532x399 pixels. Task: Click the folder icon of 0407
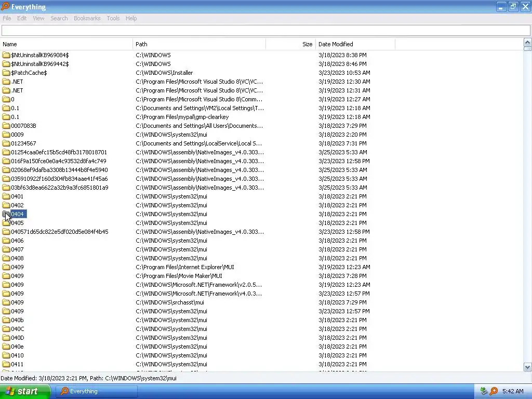pos(6,249)
